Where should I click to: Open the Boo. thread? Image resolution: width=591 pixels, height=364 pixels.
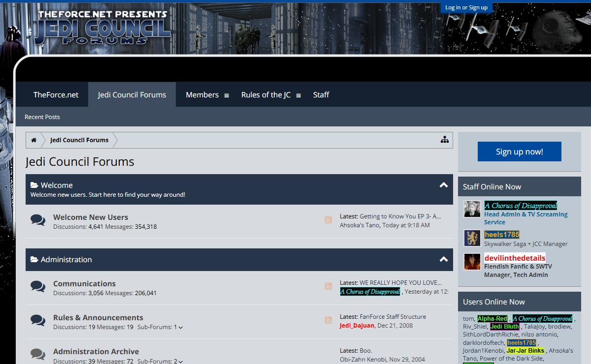tap(366, 350)
